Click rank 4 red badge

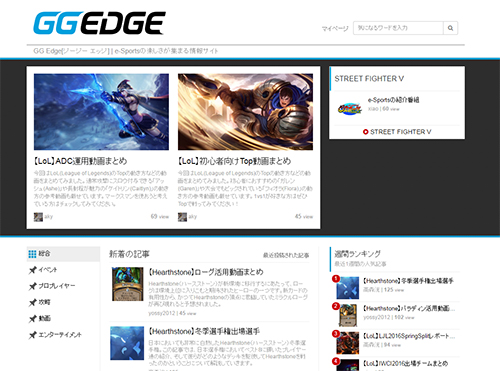click(336, 361)
